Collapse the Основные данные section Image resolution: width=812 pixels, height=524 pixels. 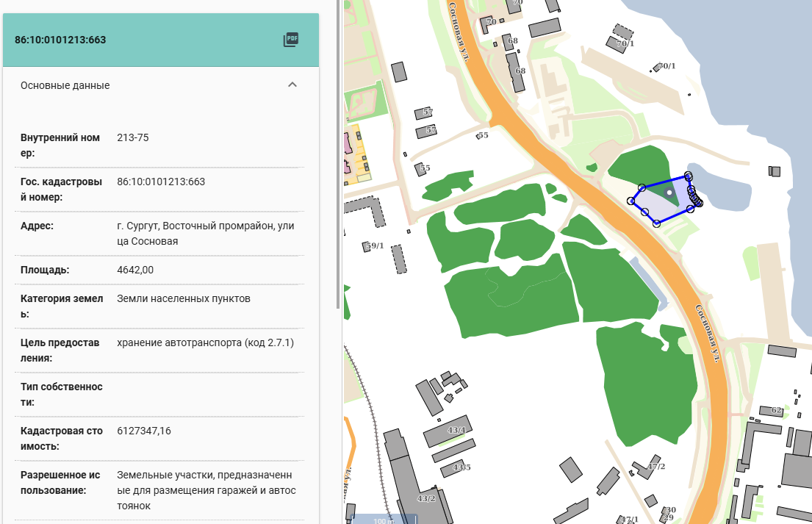tap(292, 85)
